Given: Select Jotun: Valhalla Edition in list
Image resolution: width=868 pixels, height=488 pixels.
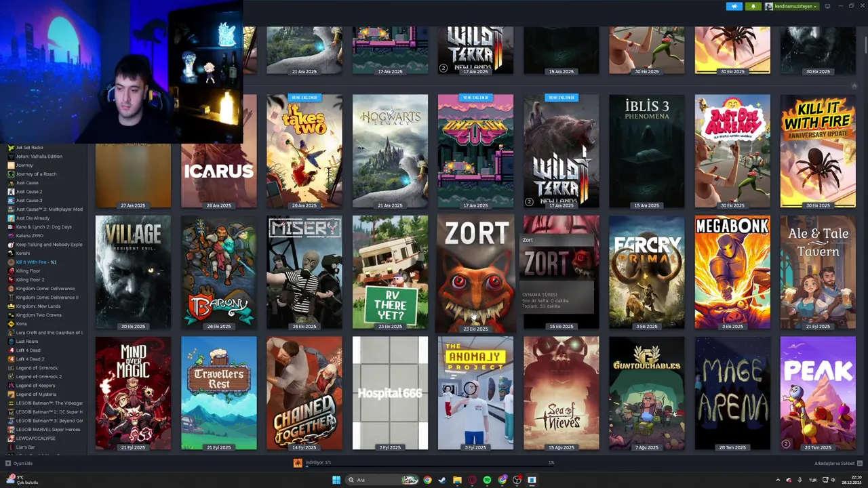Looking at the screenshot, I should [x=39, y=157].
